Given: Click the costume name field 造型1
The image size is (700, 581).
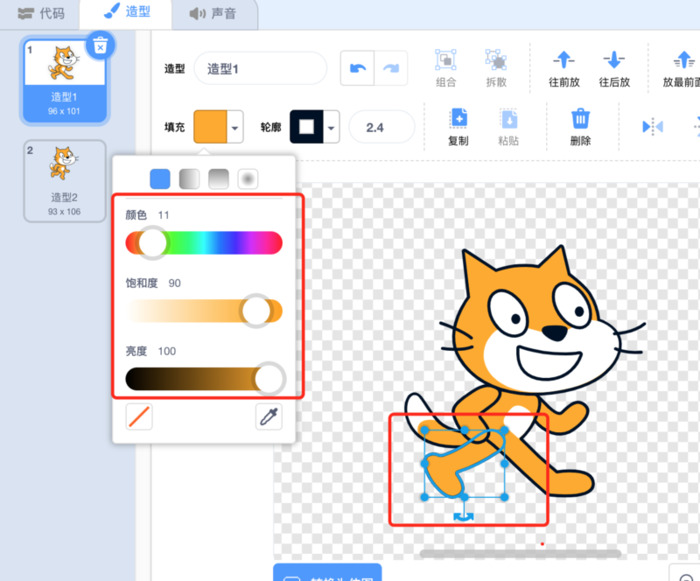Looking at the screenshot, I should 260,68.
